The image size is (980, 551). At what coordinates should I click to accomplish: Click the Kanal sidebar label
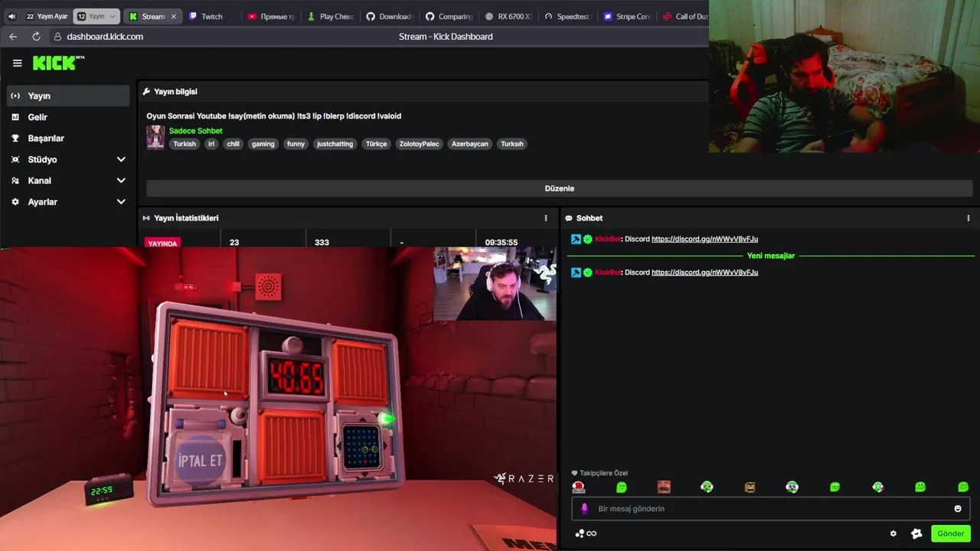pyautogui.click(x=39, y=181)
